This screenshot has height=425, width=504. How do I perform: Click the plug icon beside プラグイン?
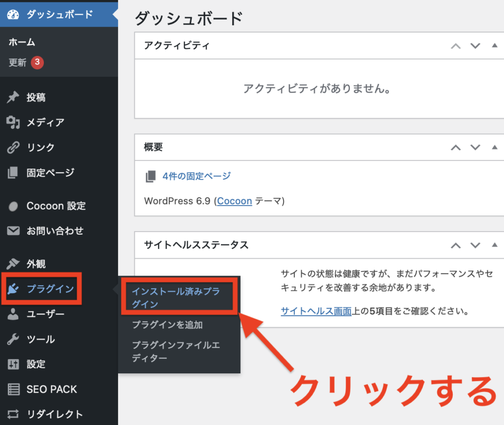(13, 289)
